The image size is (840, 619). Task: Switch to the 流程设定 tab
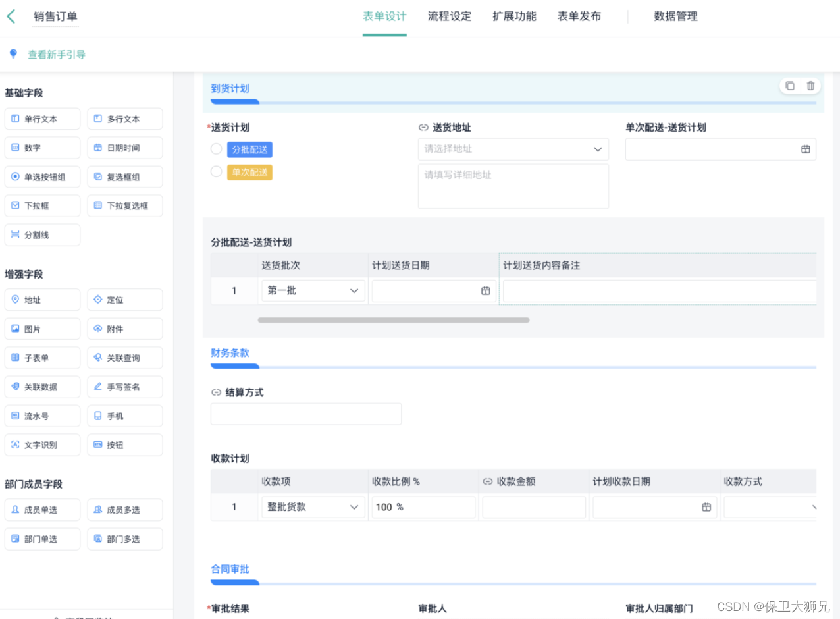[x=450, y=16]
